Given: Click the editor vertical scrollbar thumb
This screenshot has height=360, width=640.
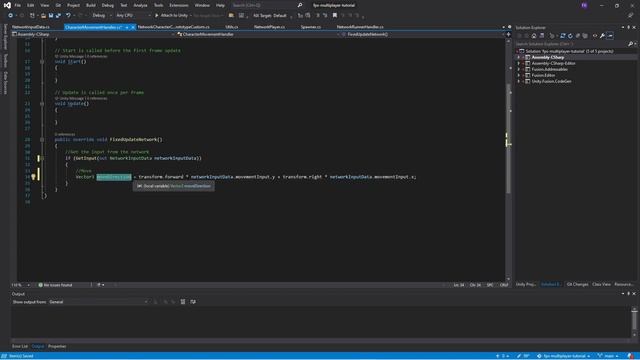Looking at the screenshot, I should click(x=509, y=139).
